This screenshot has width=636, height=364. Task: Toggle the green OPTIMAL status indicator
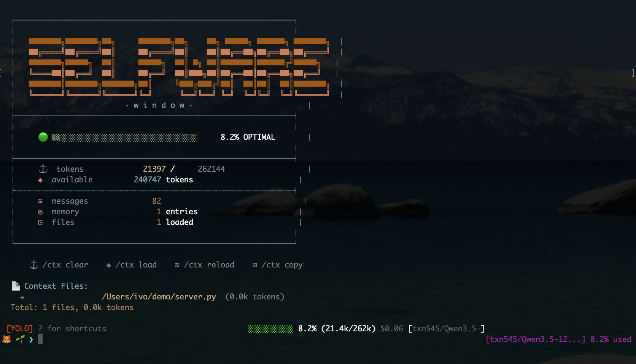43,137
